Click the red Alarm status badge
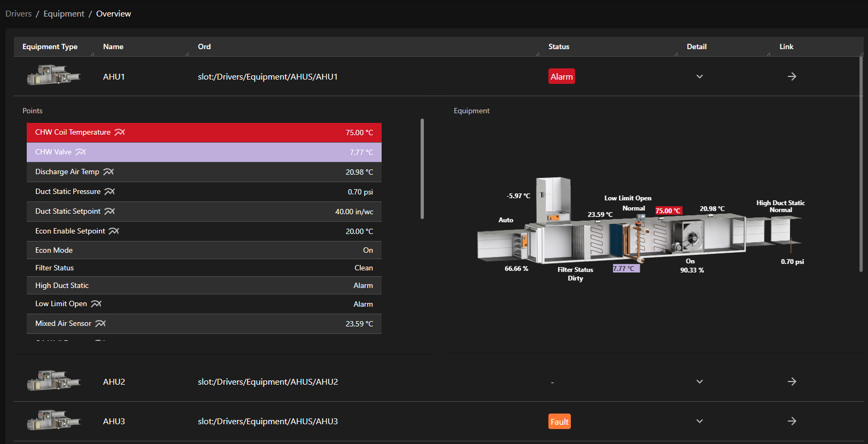This screenshot has width=868, height=444. (561, 77)
